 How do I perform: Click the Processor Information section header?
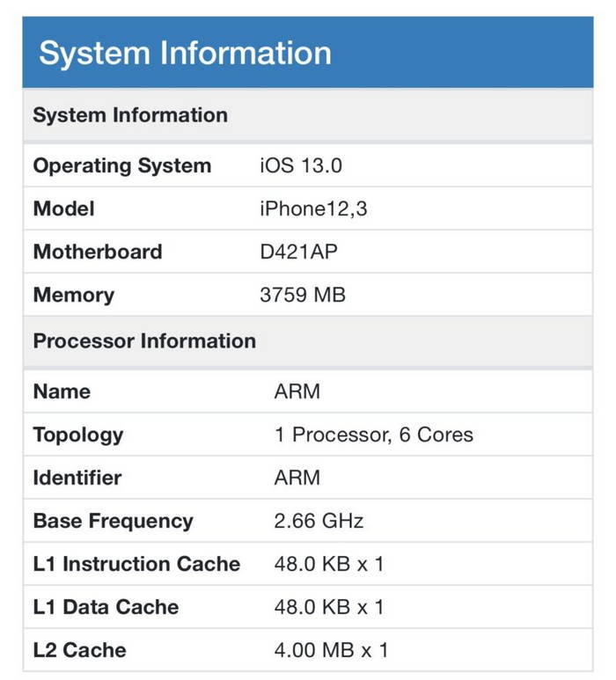pyautogui.click(x=144, y=340)
